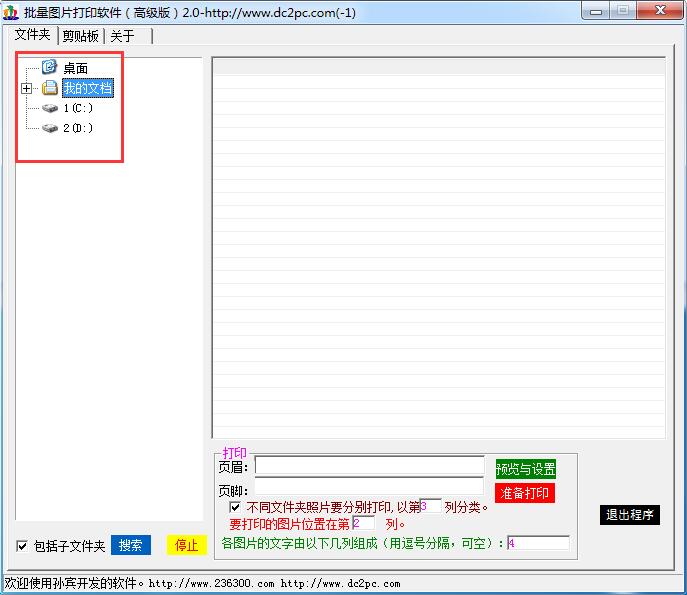Viewport: 687px width, 595px height.
Task: Click the image position column field containing 2
Action: [x=364, y=523]
